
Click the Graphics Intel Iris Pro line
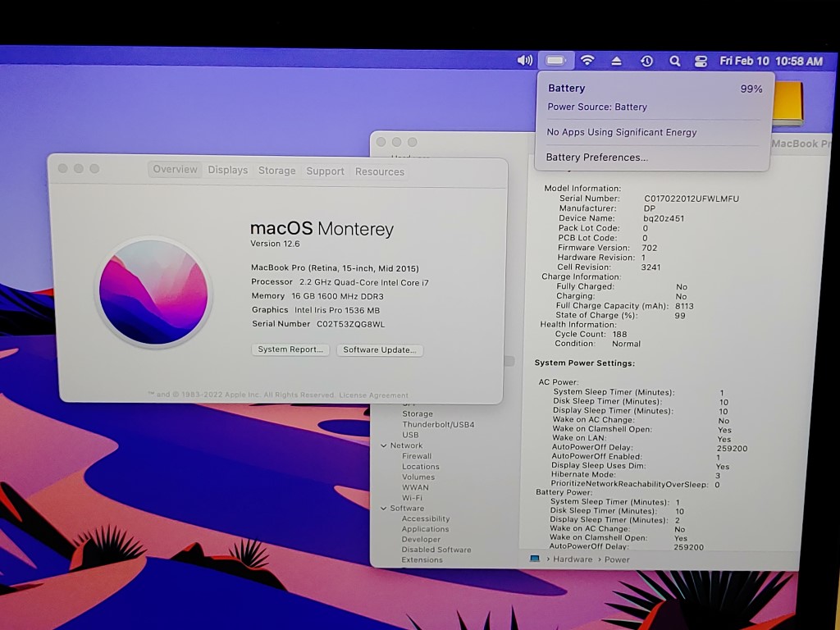316,309
